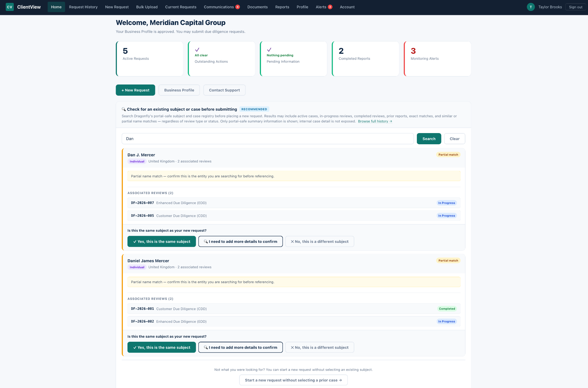Open Profile in the top navigation
588x388 pixels.
click(302, 7)
